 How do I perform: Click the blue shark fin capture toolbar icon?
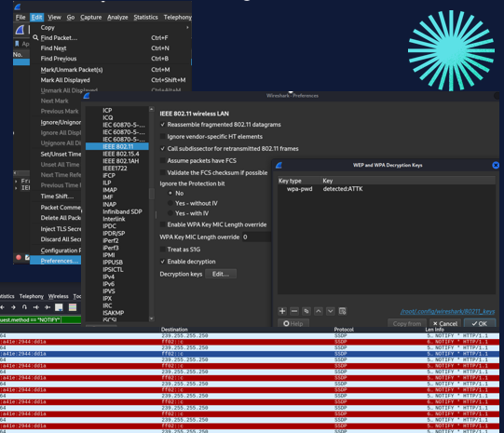pos(20,30)
